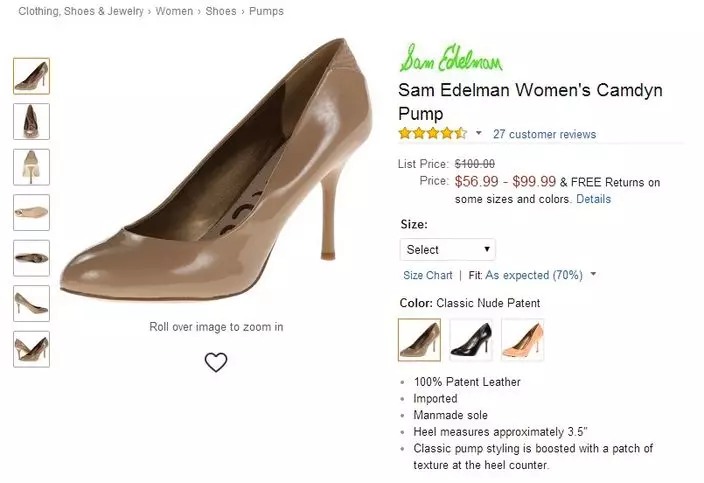704x483 pixels.
Task: Go to Pumps in the breadcrumb
Action: point(265,12)
